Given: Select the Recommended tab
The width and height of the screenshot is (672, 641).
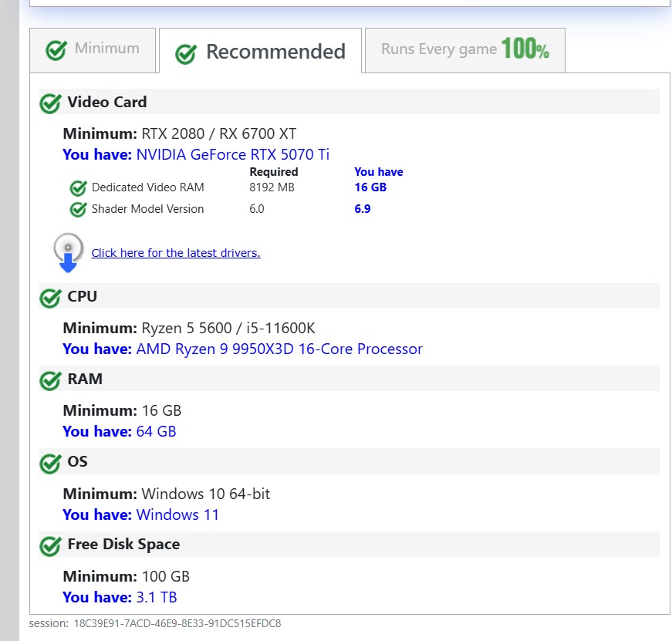Looking at the screenshot, I should click(260, 51).
